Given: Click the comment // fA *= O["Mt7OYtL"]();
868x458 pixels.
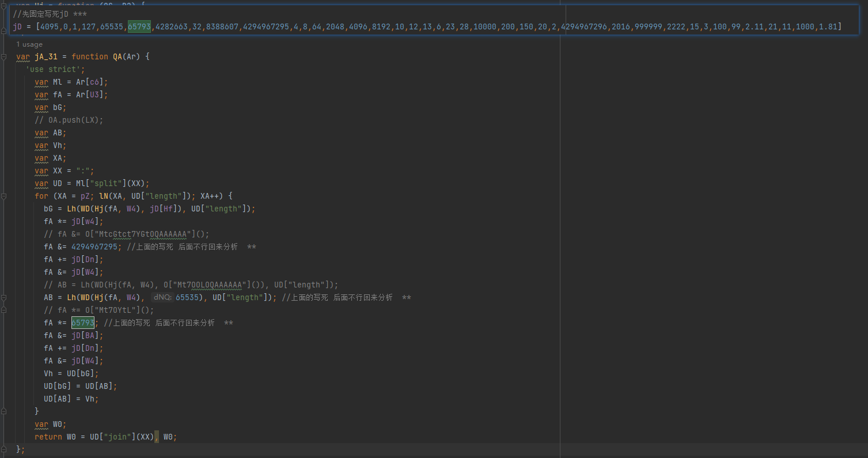Looking at the screenshot, I should [x=99, y=310].
